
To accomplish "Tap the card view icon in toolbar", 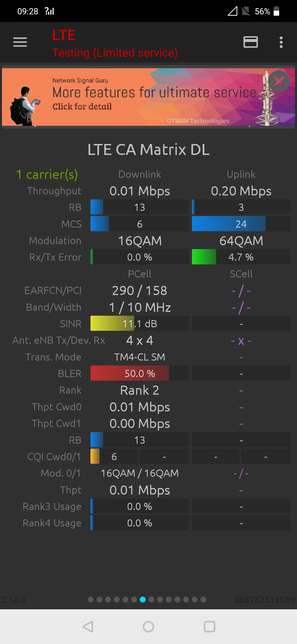I will click(251, 42).
